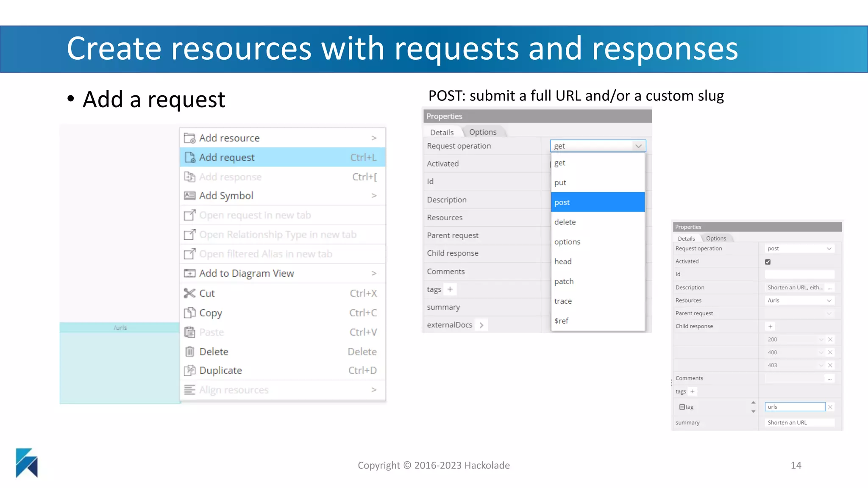
Task: Click the Add Symbol icon
Action: (x=189, y=196)
